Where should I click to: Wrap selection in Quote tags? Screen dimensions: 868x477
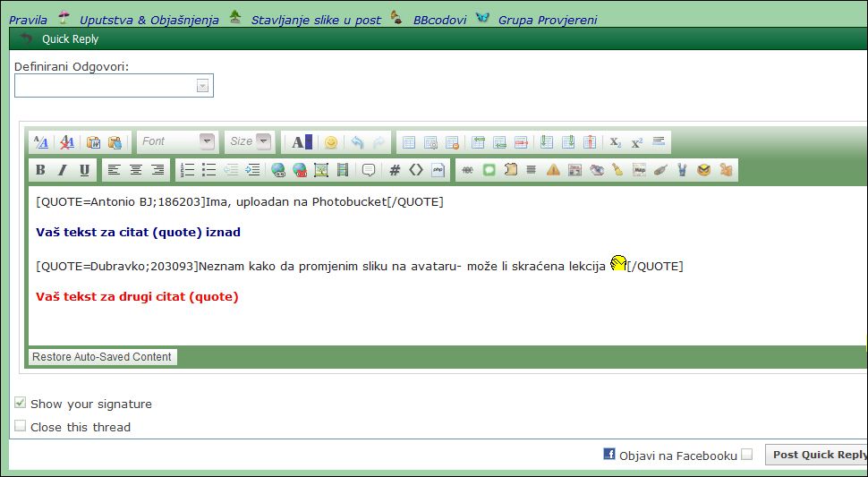(x=369, y=170)
